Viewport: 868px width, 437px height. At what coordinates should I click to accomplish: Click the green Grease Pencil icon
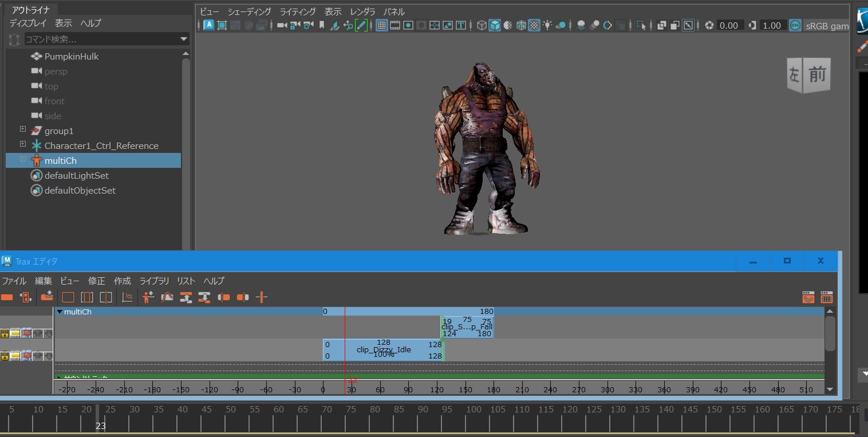361,25
